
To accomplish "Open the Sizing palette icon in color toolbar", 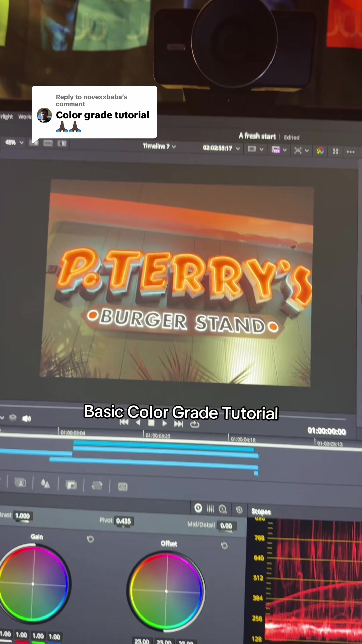I will coord(97,485).
